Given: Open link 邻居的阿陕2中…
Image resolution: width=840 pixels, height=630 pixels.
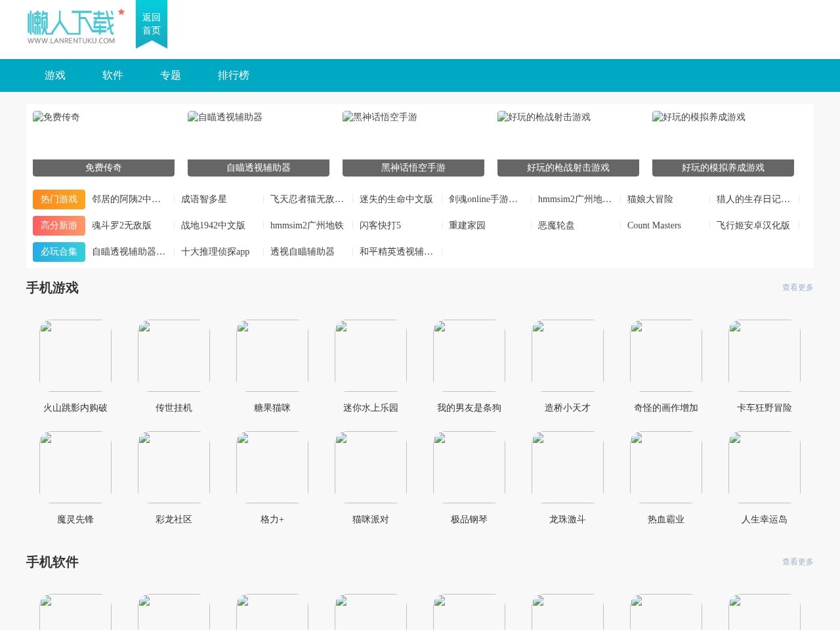Looking at the screenshot, I should click(127, 199).
